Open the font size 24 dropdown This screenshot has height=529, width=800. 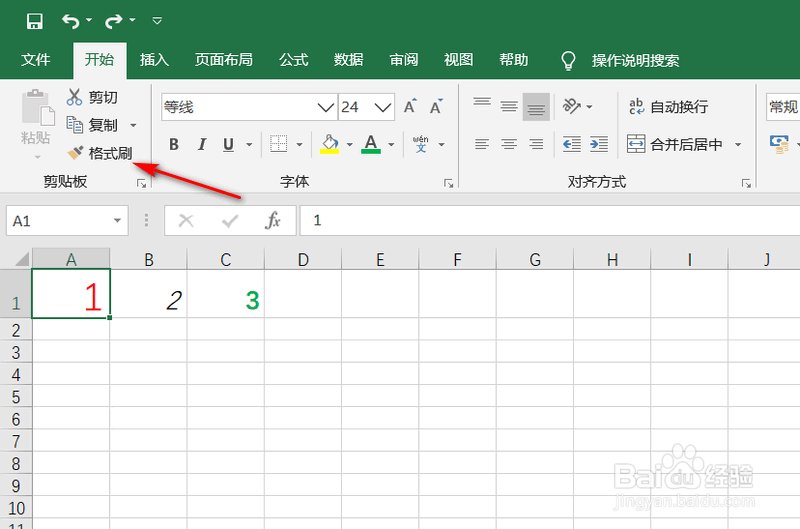[x=383, y=107]
